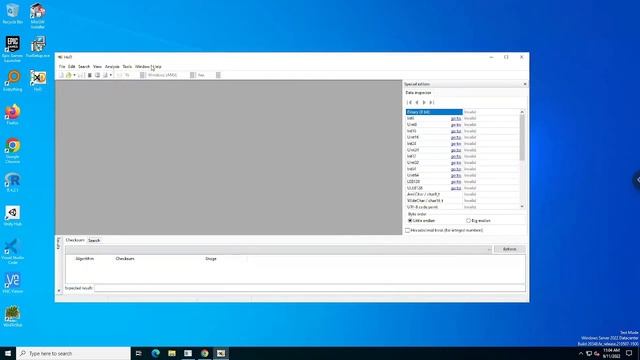Click Data inspector scroll up arrow
Image resolution: width=640 pixels, height=360 pixels.
522,112
